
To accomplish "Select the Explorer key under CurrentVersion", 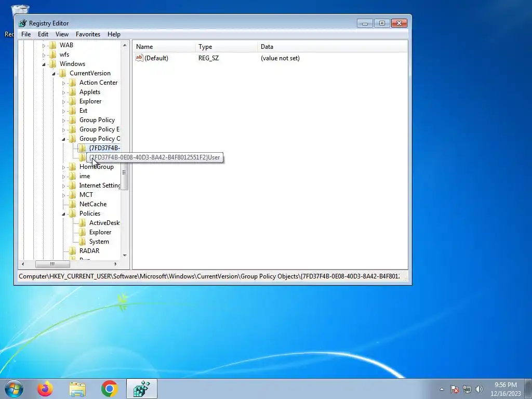I will [90, 101].
